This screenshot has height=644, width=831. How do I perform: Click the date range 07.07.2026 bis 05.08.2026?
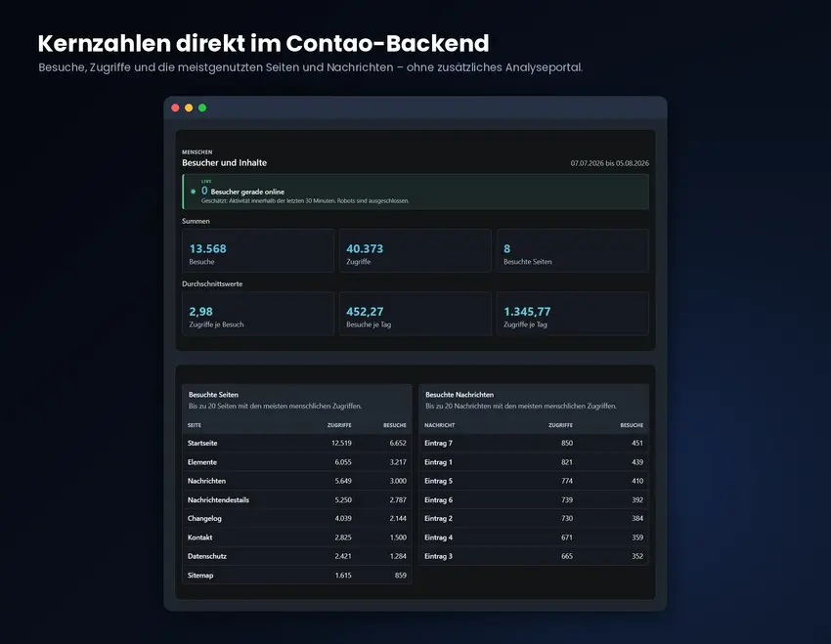pos(609,163)
